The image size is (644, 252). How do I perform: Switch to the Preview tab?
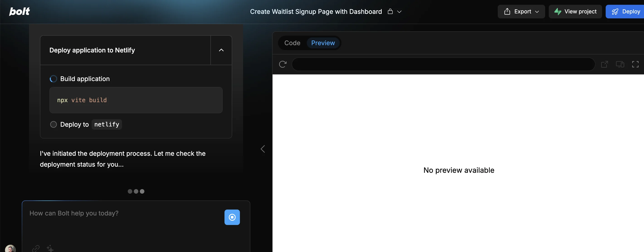[x=323, y=43]
